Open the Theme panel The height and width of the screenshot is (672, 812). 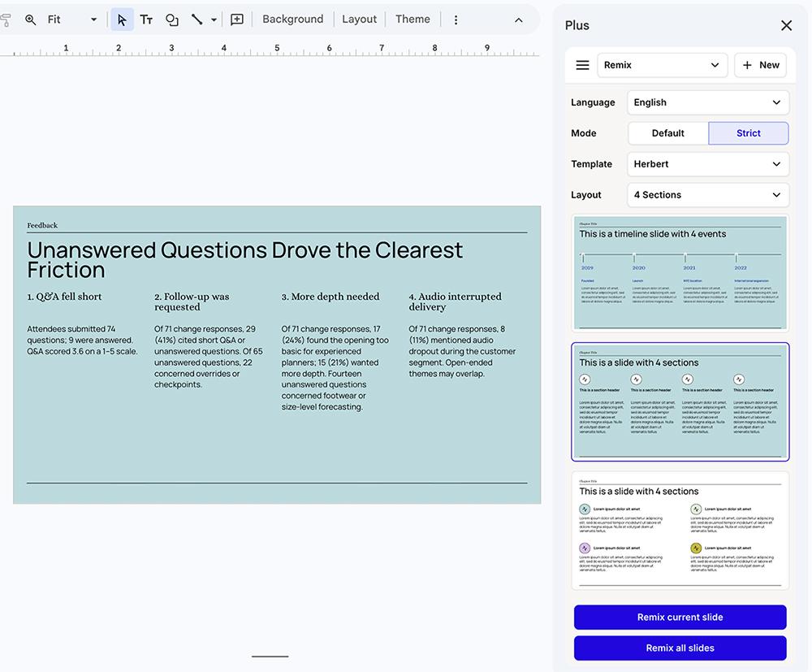[412, 20]
